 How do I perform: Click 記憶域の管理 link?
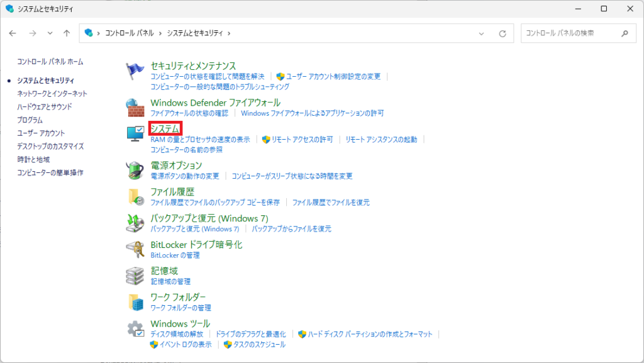[x=170, y=281]
